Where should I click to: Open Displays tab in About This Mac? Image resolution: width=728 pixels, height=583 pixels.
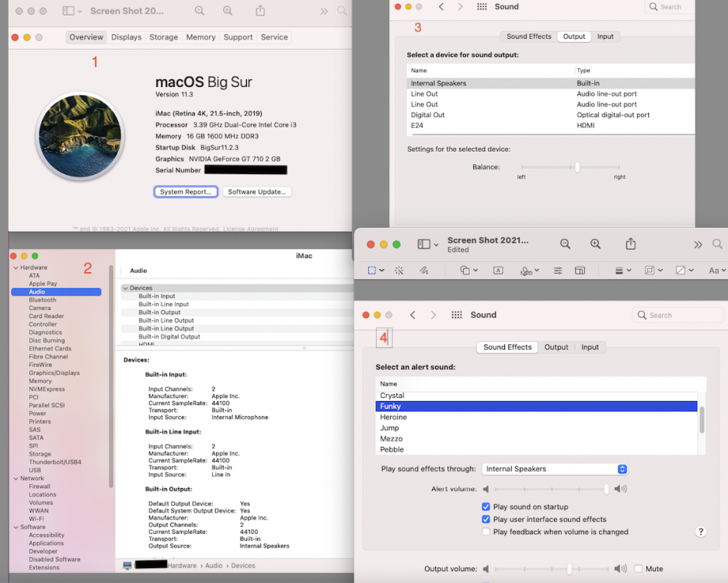tap(127, 37)
